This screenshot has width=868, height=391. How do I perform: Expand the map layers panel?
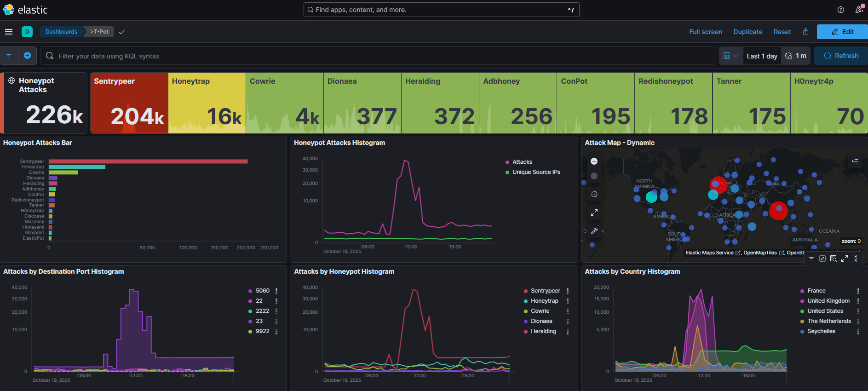[855, 161]
